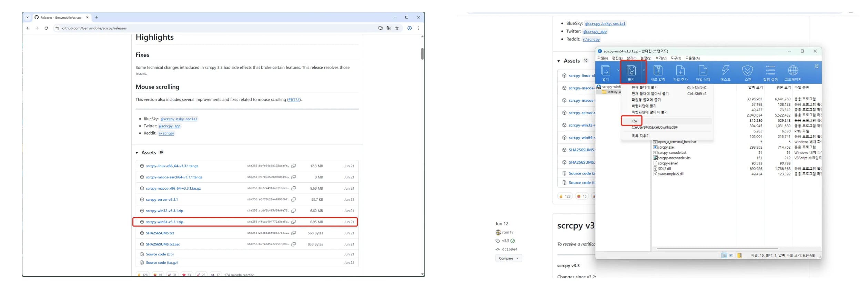Open the tab search dropdown in Chrome
Screen dimensions: 868x291
[28, 17]
